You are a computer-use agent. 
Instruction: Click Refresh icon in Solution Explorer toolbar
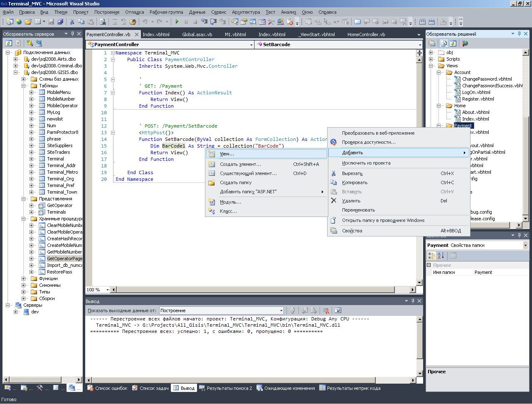(453, 43)
